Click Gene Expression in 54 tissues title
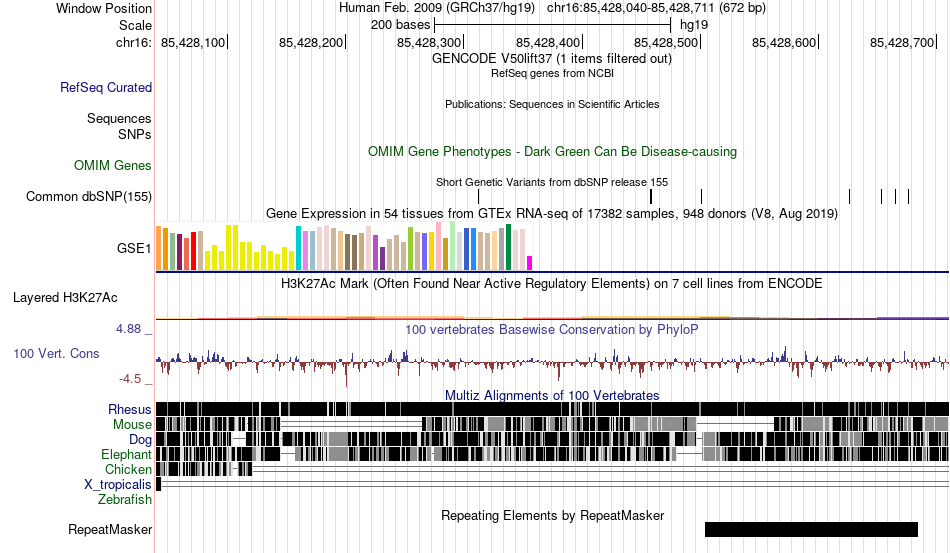The height and width of the screenshot is (553, 950). point(552,213)
